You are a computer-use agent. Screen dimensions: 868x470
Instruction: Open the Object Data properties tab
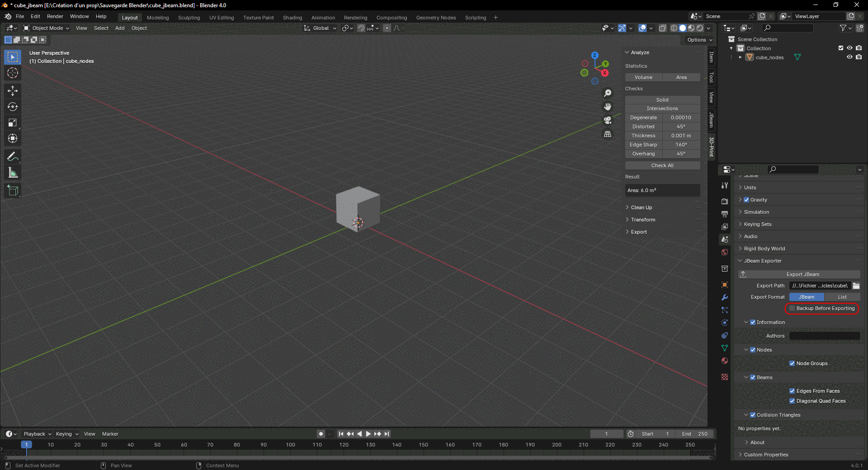tap(725, 348)
